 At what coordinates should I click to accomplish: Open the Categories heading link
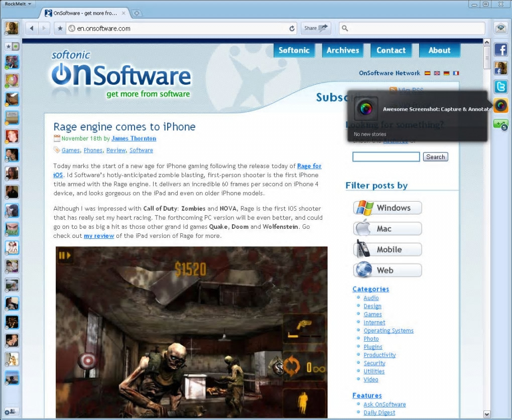[370, 289]
